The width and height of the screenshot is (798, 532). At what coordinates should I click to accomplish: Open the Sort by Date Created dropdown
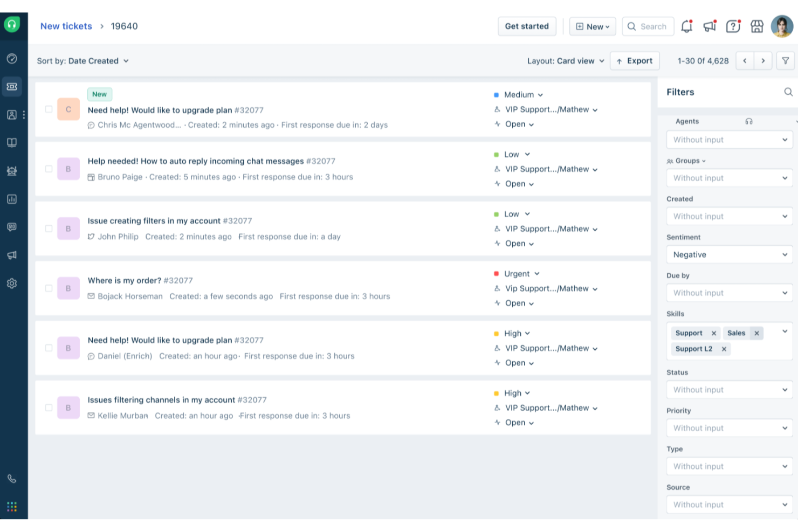[x=83, y=60]
